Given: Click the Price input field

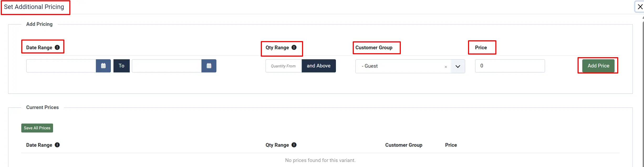Looking at the screenshot, I should pos(510,66).
